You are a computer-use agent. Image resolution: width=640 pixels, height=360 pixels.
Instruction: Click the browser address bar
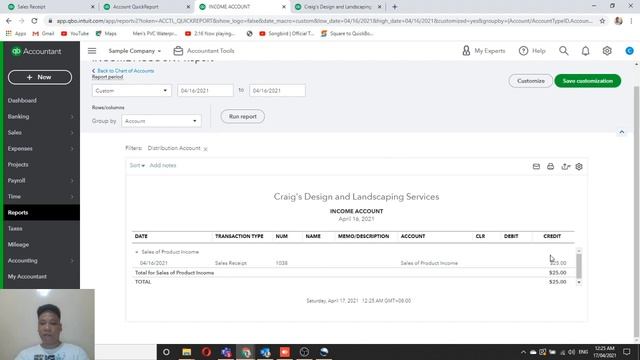pos(324,20)
